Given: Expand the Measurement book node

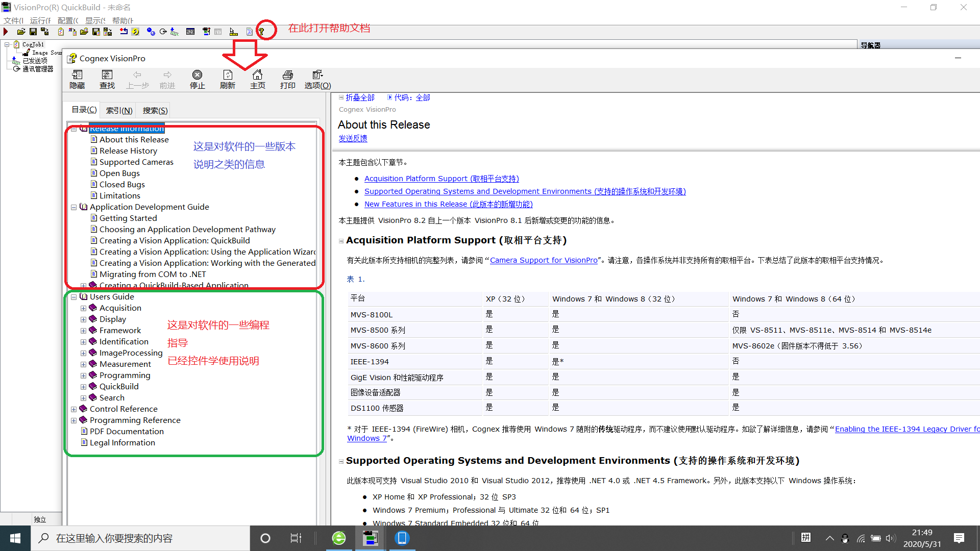Looking at the screenshot, I should pos(83,364).
